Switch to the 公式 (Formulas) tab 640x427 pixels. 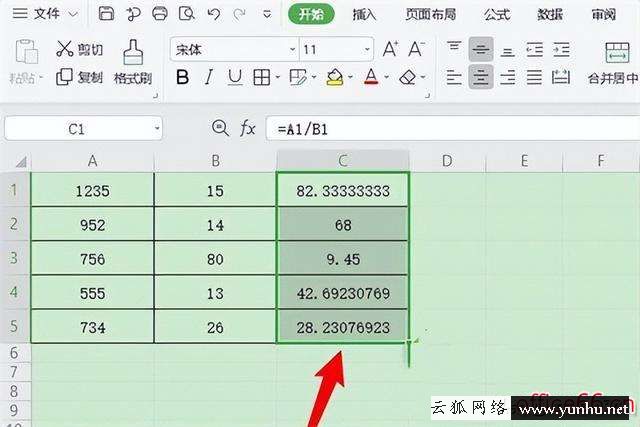tap(497, 15)
